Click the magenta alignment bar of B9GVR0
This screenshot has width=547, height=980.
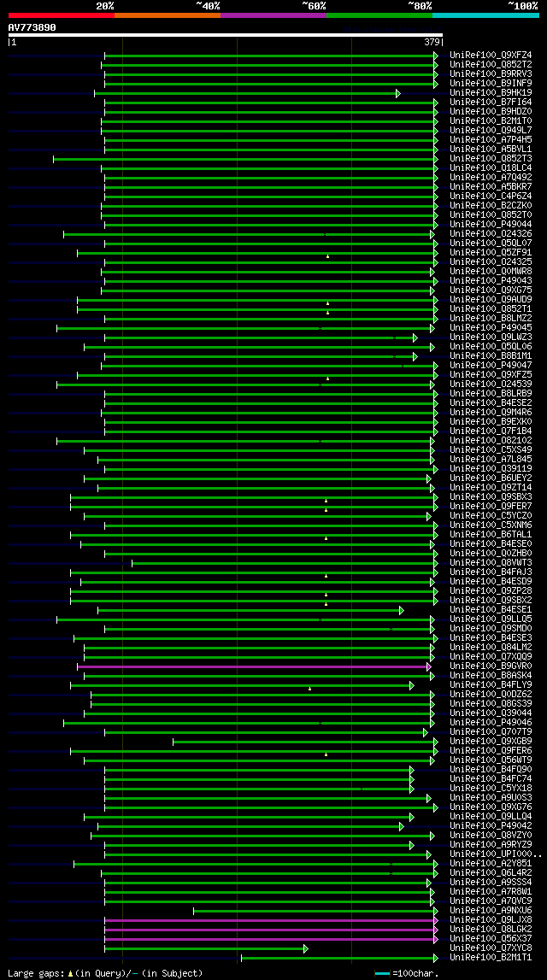click(253, 667)
